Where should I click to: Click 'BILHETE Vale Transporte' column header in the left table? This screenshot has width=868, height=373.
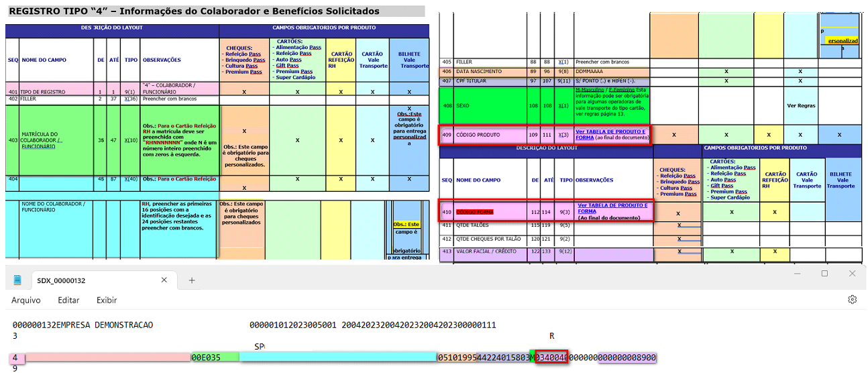[409, 60]
